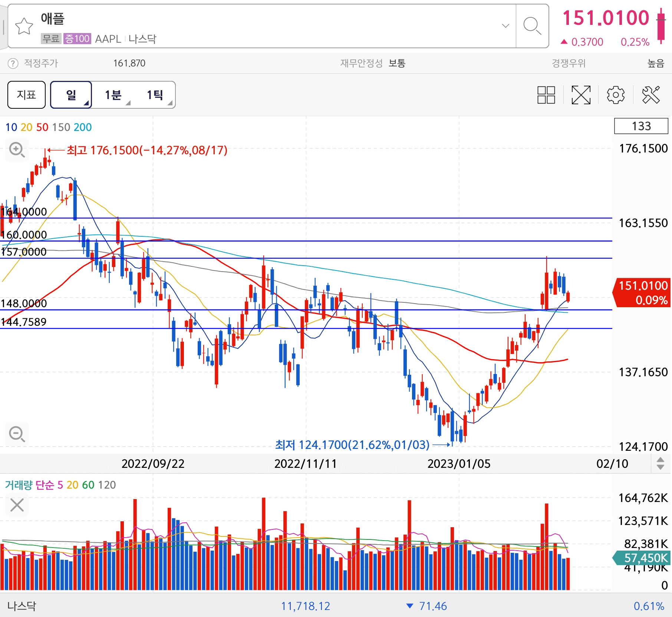This screenshot has height=617, width=672.
Task: Click the 증100 margin badge
Action: coord(77,39)
